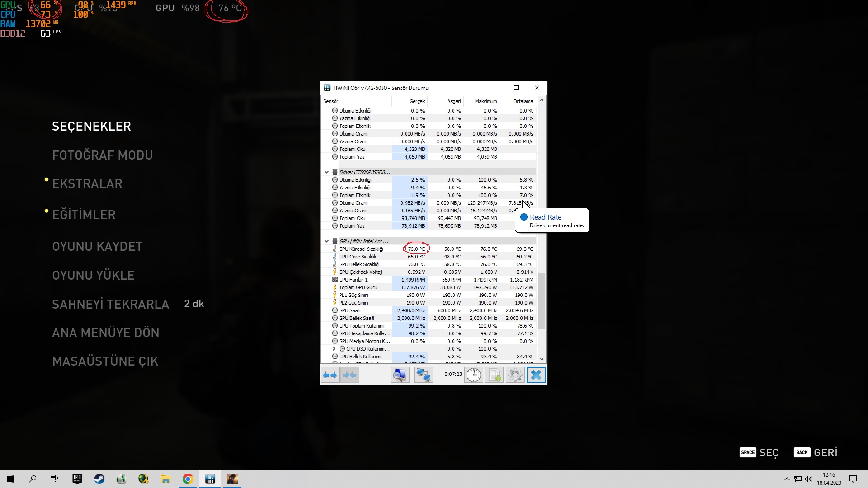
Task: Click ANA MENÜYE DÖN option
Action: (105, 333)
